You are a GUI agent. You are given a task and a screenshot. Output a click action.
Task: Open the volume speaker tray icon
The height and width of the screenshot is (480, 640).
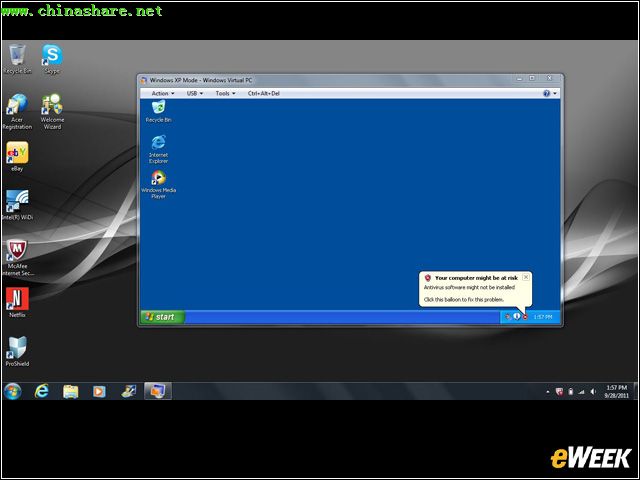pyautogui.click(x=593, y=392)
